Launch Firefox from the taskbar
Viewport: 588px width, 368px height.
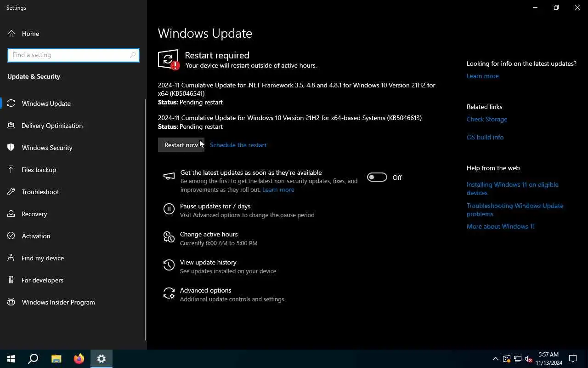click(79, 359)
